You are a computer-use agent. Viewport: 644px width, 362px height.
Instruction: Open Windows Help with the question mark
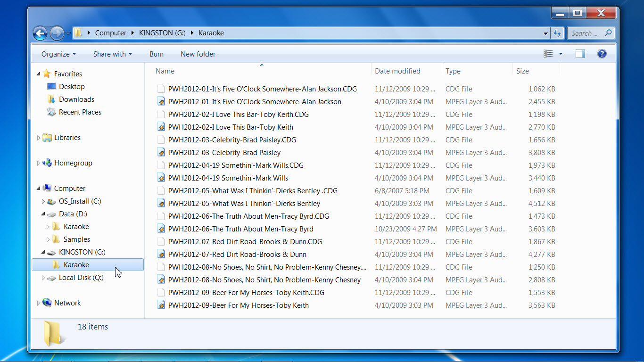602,54
